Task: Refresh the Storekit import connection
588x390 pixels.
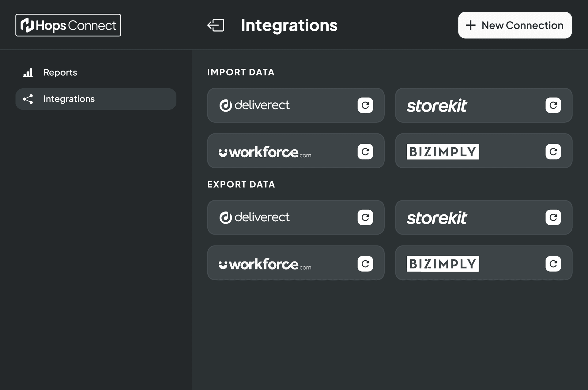Action: [553, 105]
